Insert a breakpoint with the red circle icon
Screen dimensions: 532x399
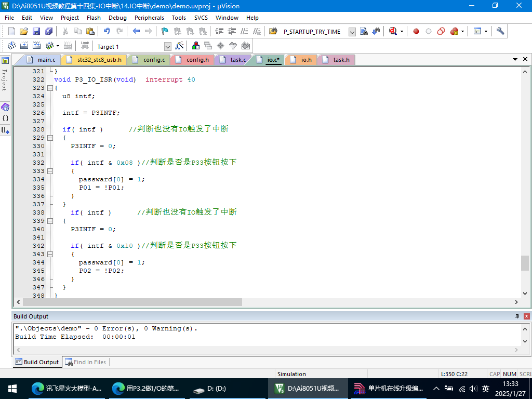[416, 31]
